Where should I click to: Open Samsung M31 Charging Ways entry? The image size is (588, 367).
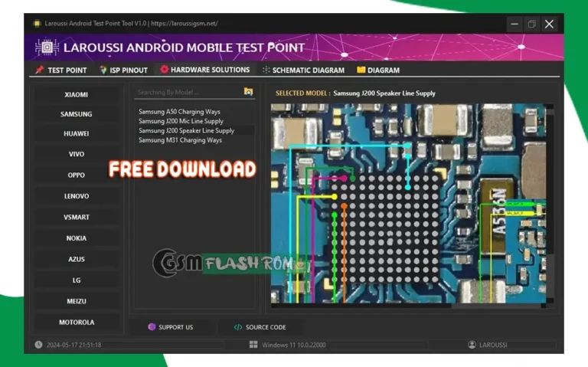point(180,140)
